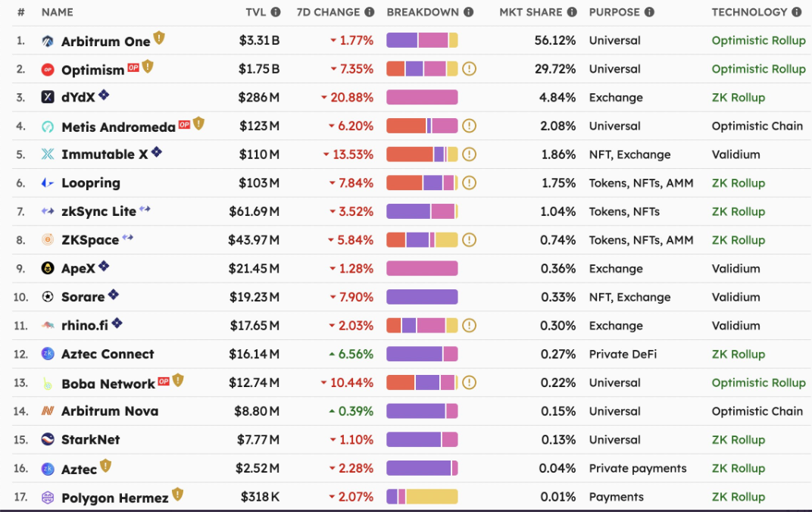
Task: Open the Polygon Hermez project page
Action: point(115,498)
